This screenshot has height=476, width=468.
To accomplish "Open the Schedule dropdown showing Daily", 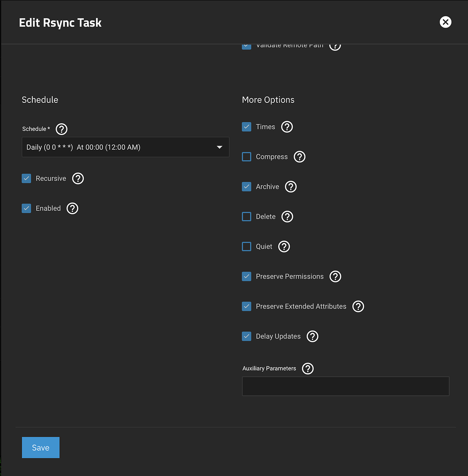I will point(125,148).
